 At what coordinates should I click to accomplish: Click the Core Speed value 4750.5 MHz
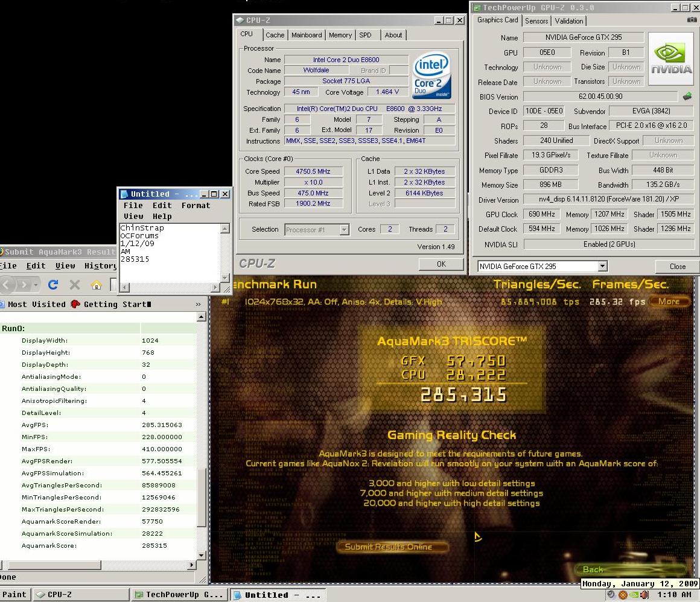click(x=313, y=171)
